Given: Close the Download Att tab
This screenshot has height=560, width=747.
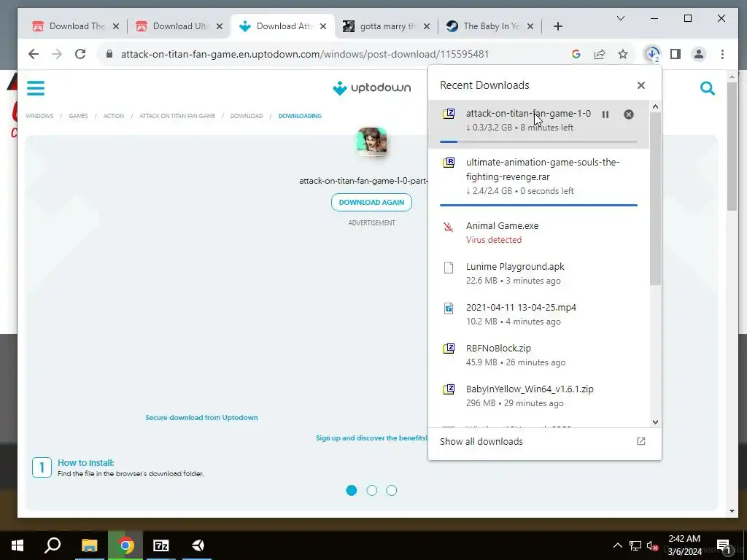Looking at the screenshot, I should 323,26.
